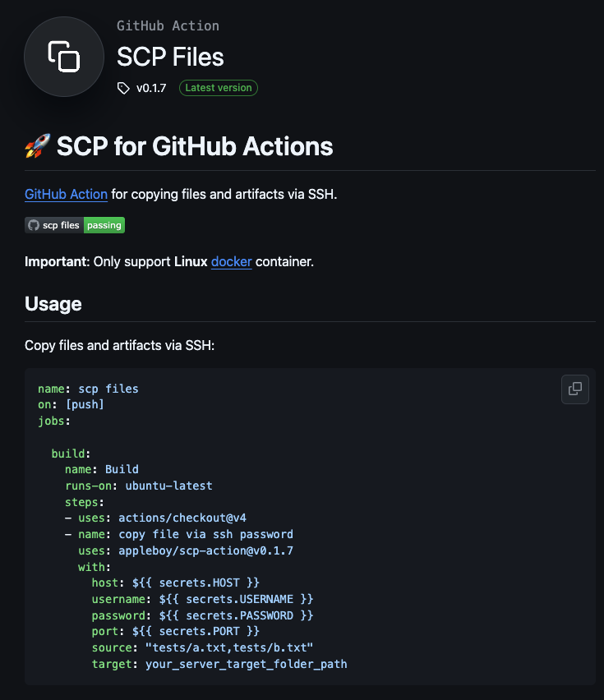
Task: Click the v0.1.7 version text
Action: pos(151,88)
